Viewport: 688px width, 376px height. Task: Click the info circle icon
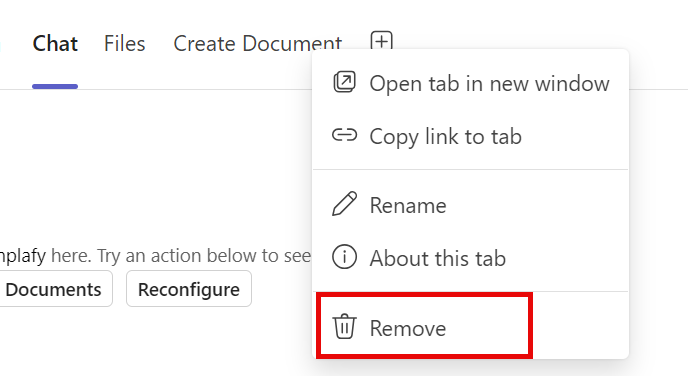click(x=344, y=257)
